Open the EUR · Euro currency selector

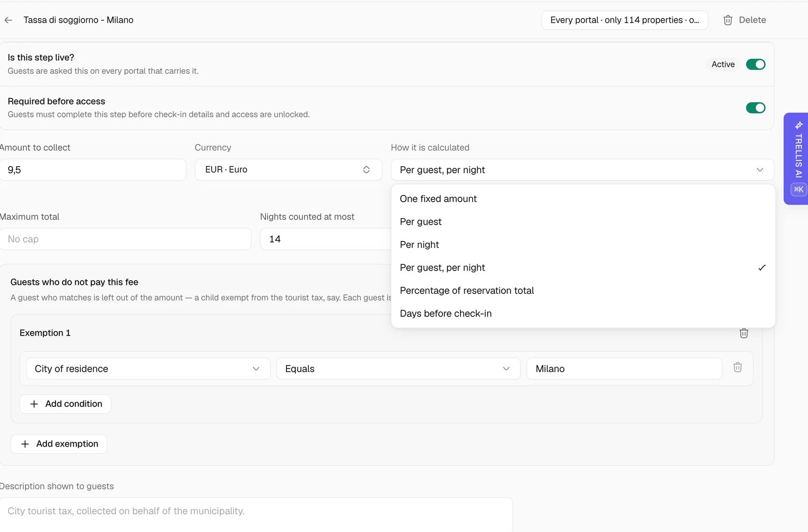click(x=288, y=170)
